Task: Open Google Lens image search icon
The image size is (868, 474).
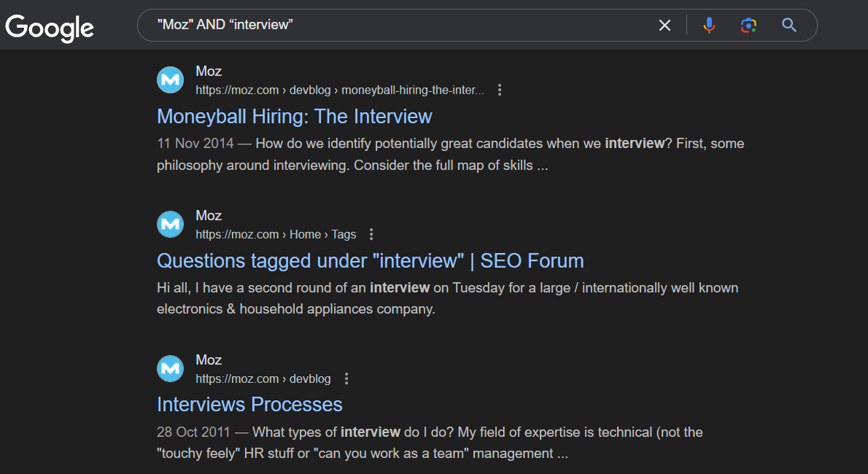Action: 748,25
